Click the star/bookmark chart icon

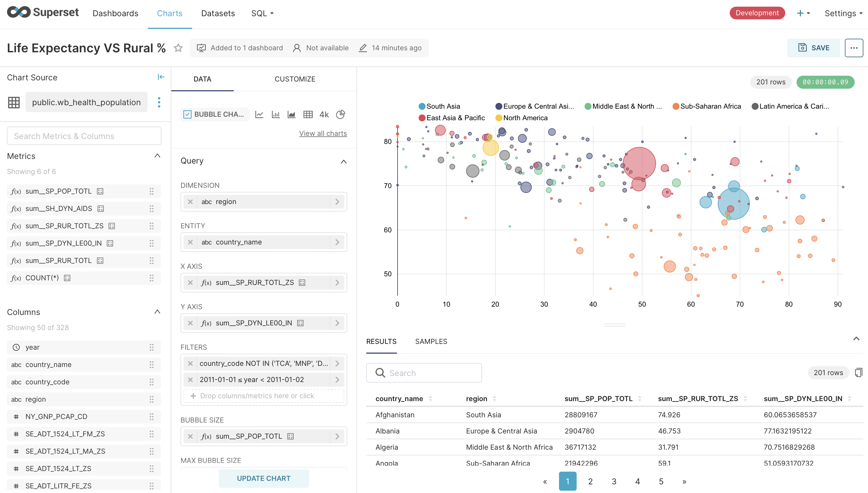pos(178,48)
